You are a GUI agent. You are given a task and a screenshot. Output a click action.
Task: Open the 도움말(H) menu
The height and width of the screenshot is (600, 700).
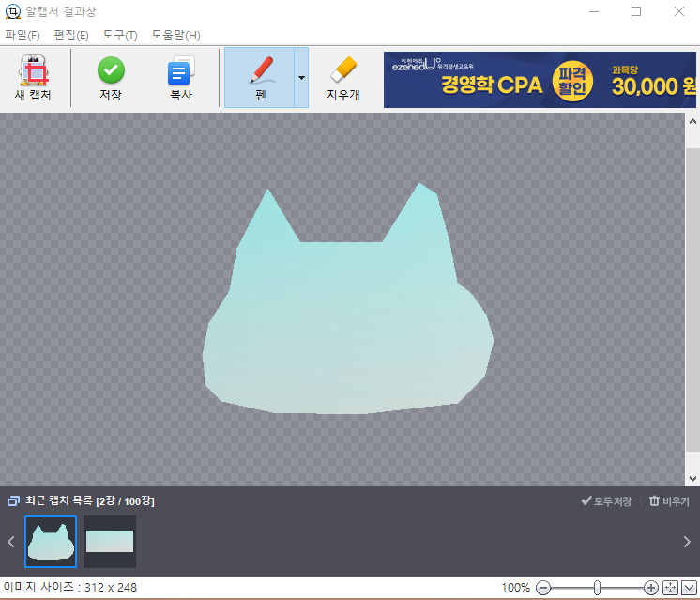tap(175, 36)
